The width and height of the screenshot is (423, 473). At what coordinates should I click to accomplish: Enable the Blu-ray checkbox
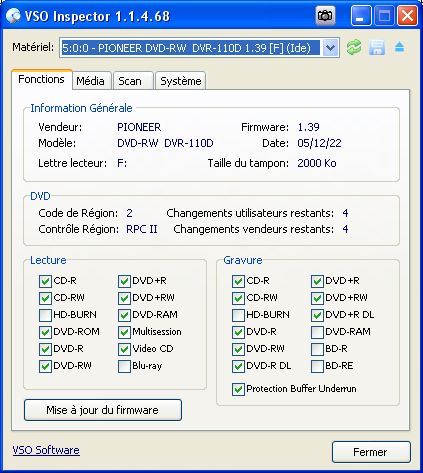(124, 366)
